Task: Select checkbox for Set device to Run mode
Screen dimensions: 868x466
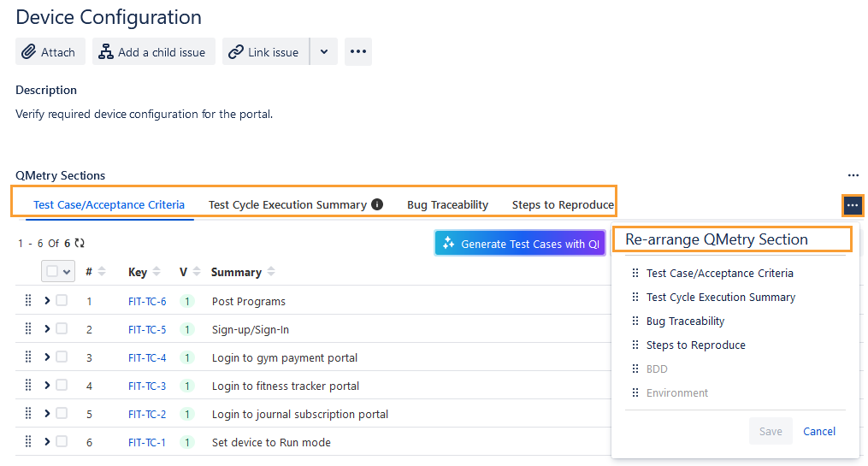Action: [x=62, y=442]
